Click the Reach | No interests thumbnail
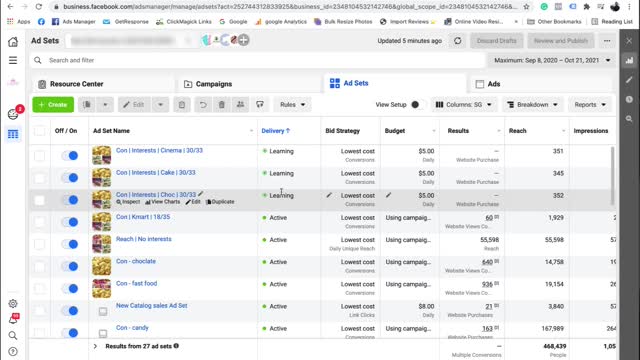The height and width of the screenshot is (360, 640). pos(102,244)
